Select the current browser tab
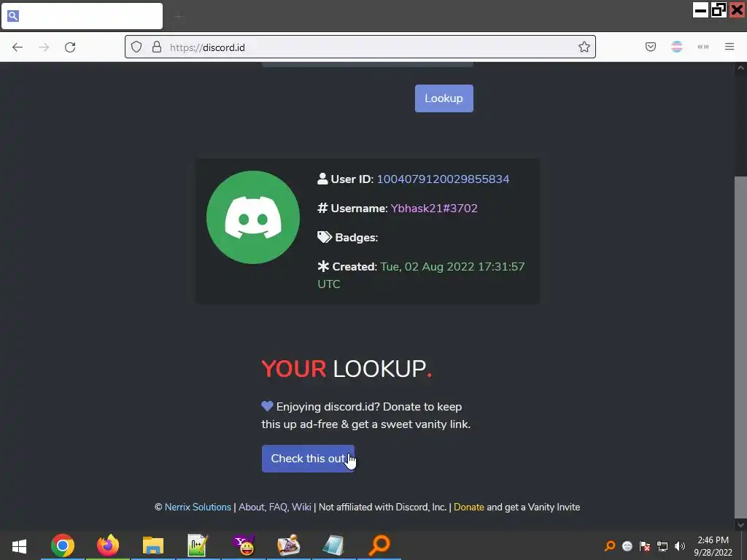 82,16
